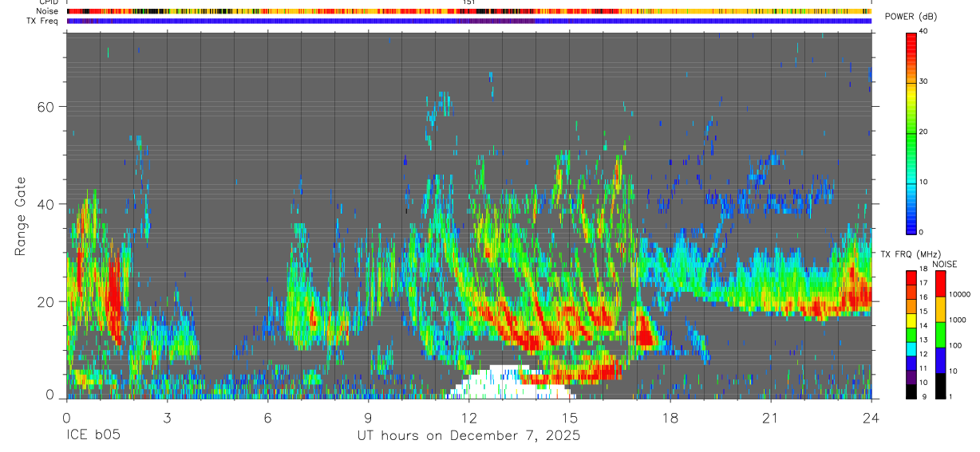Click the 14 tick on TX FRQ legend
The height and width of the screenshot is (452, 980).
coord(923,326)
